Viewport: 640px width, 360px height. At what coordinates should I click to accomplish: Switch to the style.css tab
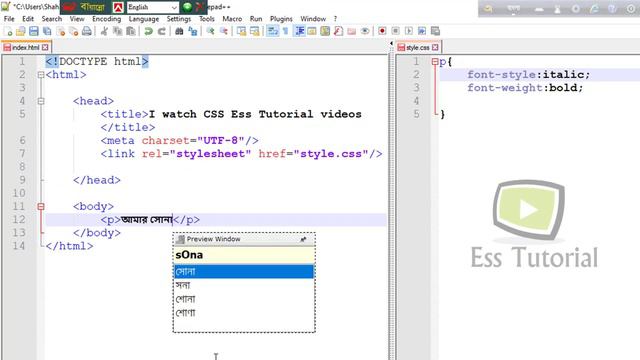[x=418, y=47]
